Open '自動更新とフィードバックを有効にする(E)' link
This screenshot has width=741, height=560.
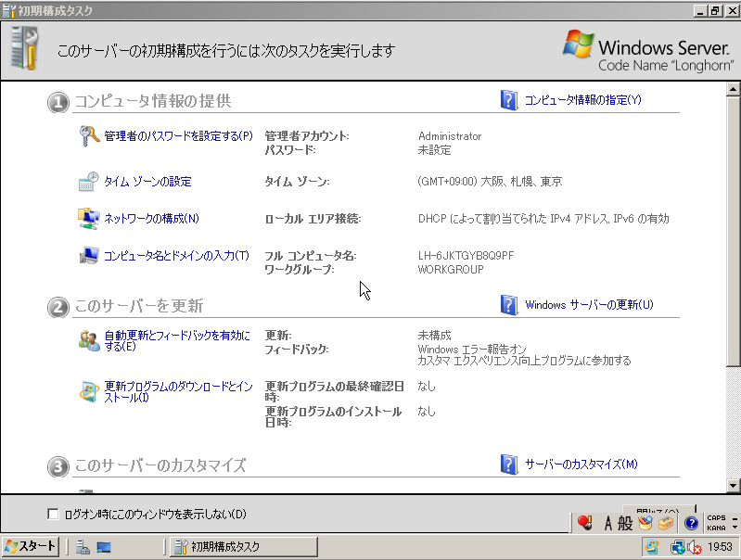coord(177,340)
